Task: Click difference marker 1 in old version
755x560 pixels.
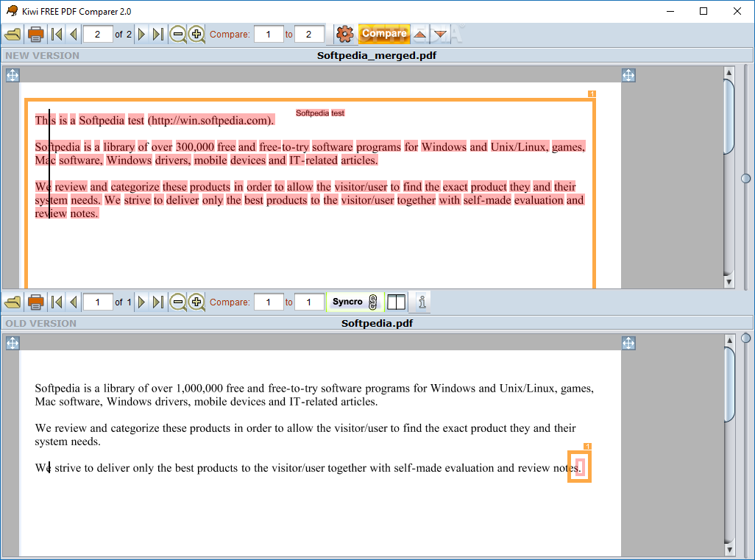Action: [x=587, y=447]
